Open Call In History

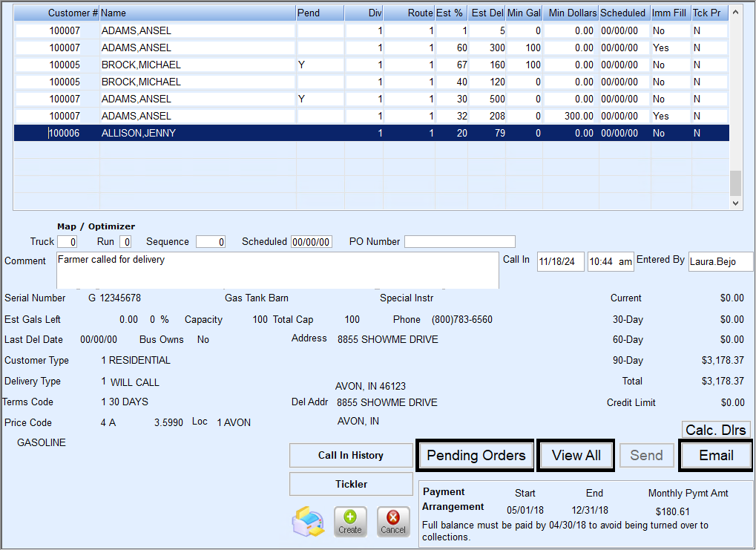[351, 456]
